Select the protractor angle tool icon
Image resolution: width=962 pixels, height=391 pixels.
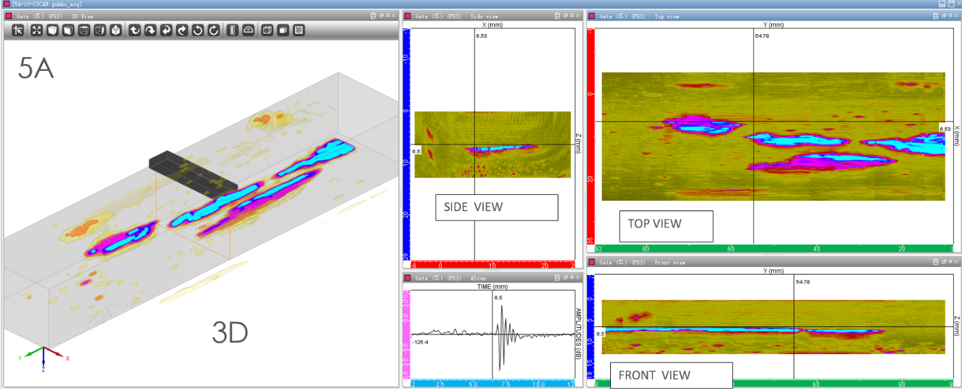248,30
